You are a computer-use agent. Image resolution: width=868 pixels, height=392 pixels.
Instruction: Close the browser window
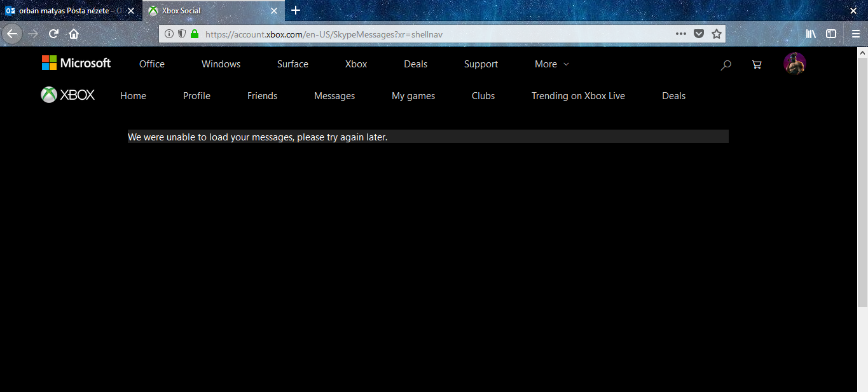point(853,11)
